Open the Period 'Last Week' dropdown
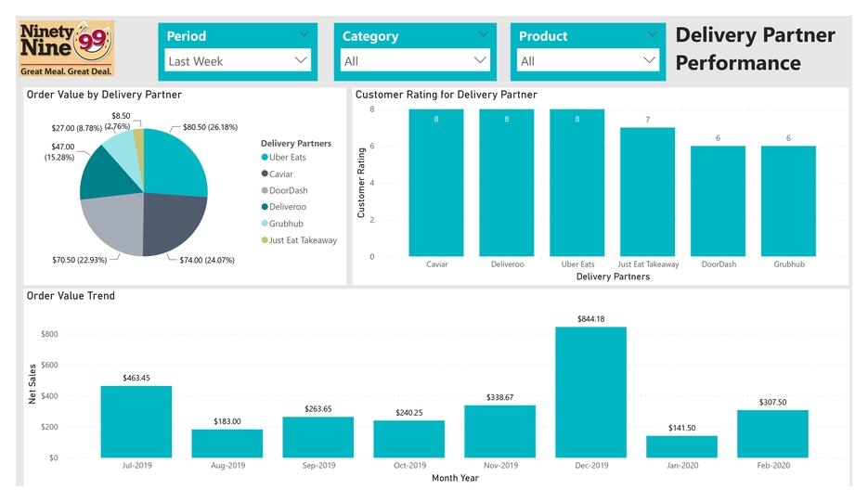 point(238,61)
